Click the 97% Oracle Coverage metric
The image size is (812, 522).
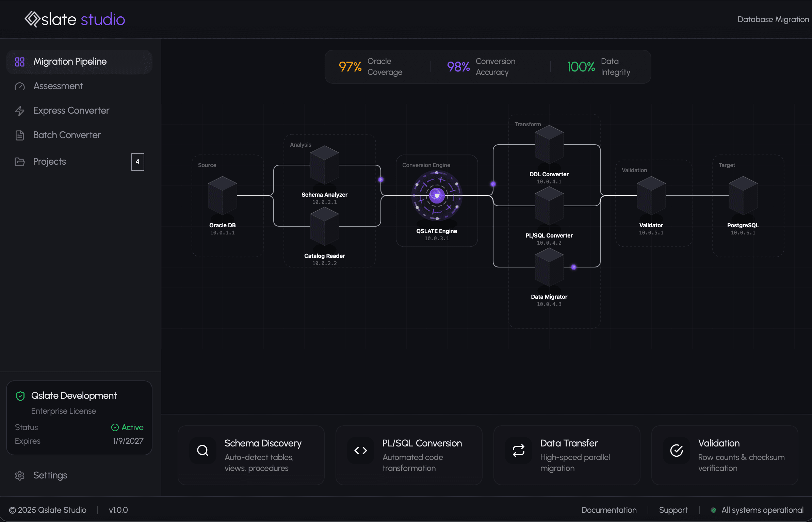coord(371,67)
